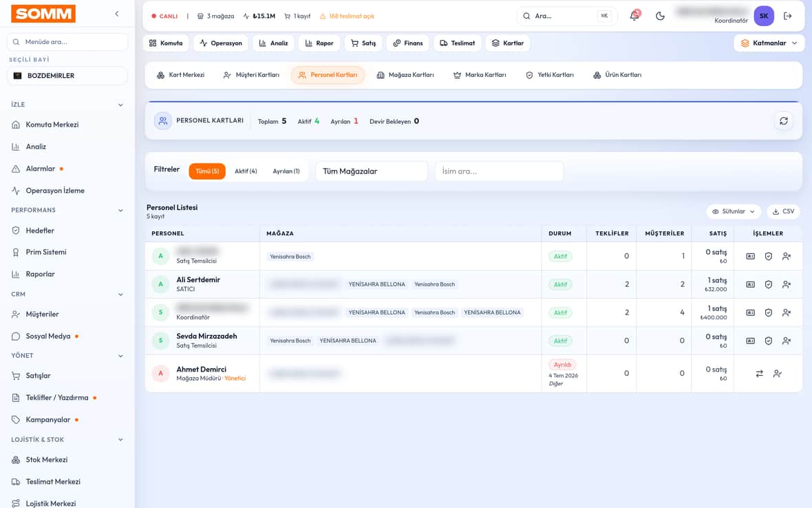Click the İsim ara search field
This screenshot has height=508, width=812.
(499, 171)
